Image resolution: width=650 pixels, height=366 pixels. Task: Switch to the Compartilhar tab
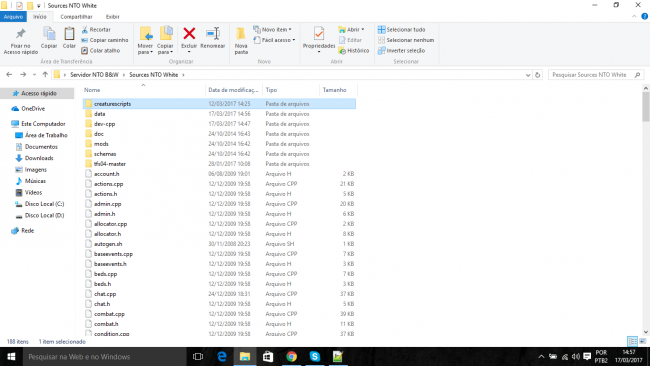[x=76, y=17]
